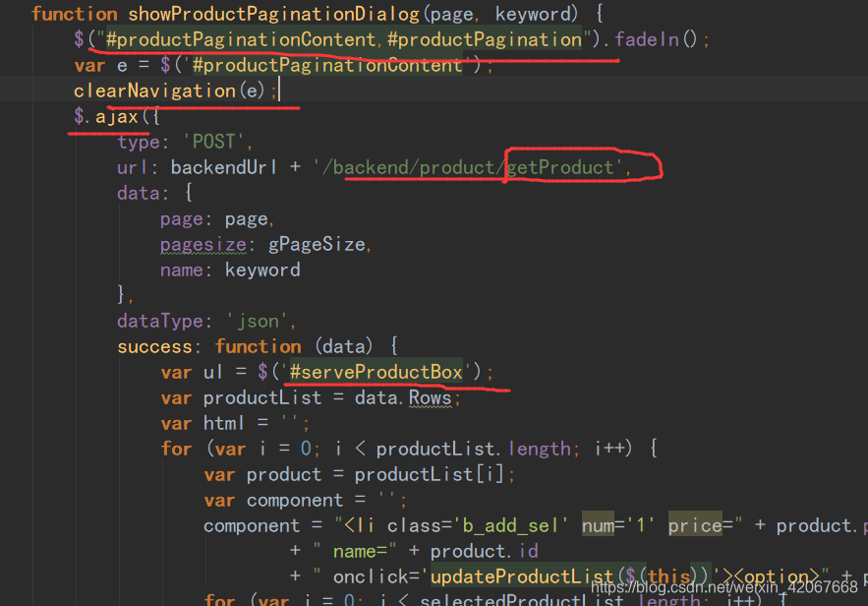Click the type property key
The image size is (868, 606).
pyautogui.click(x=139, y=142)
